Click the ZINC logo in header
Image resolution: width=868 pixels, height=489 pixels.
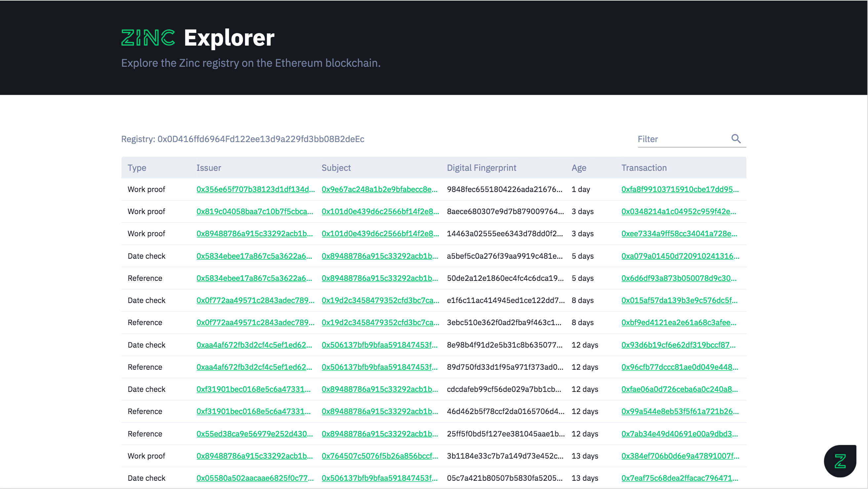(148, 37)
